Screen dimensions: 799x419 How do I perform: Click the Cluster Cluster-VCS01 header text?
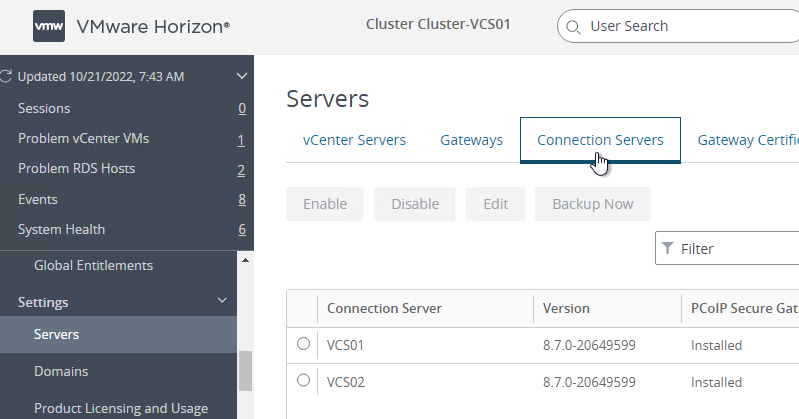pos(438,24)
